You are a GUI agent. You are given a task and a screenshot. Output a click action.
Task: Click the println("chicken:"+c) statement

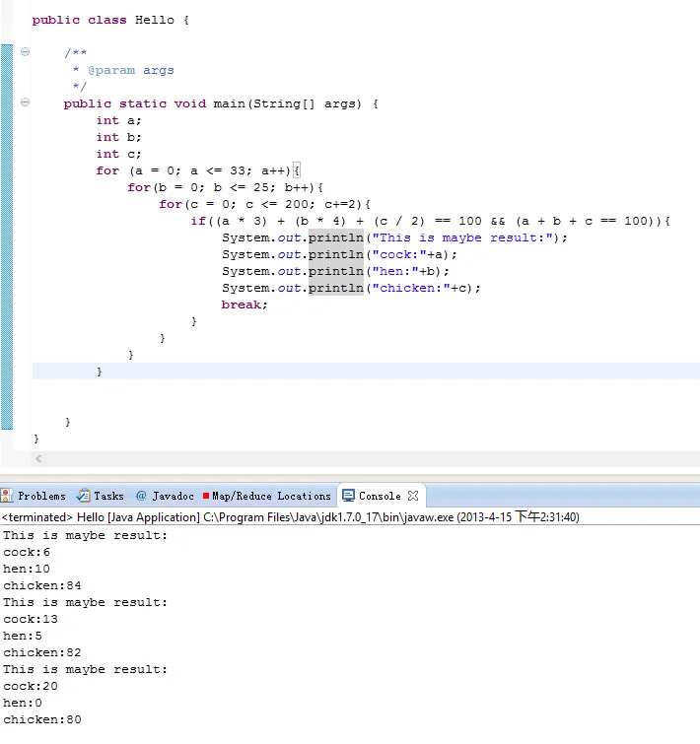coord(352,288)
